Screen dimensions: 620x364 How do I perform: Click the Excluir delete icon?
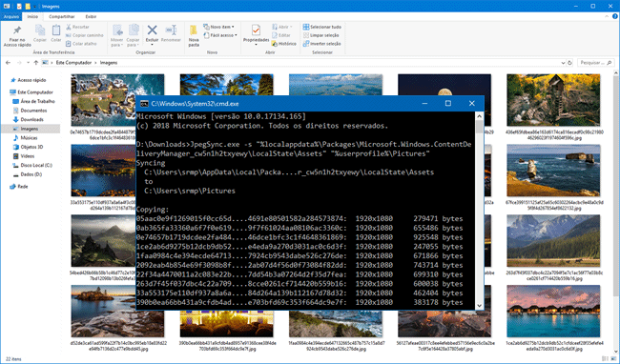pos(152,30)
